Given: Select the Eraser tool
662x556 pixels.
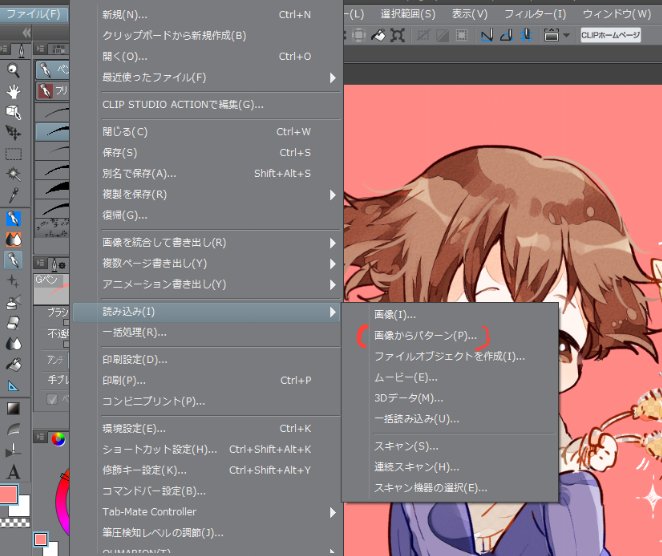Looking at the screenshot, I should tap(14, 323).
